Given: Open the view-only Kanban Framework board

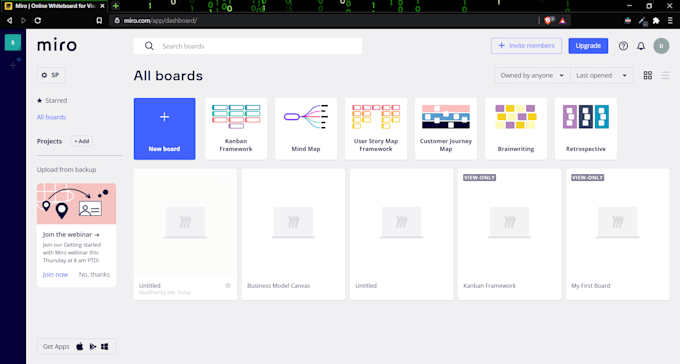Looking at the screenshot, I should point(509,234).
